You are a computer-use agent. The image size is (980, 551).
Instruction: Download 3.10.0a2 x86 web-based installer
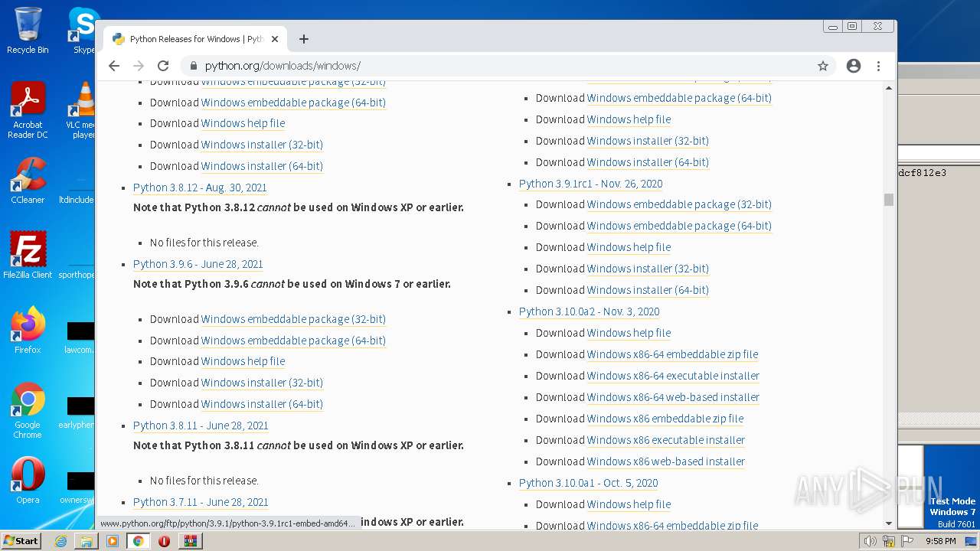(666, 461)
